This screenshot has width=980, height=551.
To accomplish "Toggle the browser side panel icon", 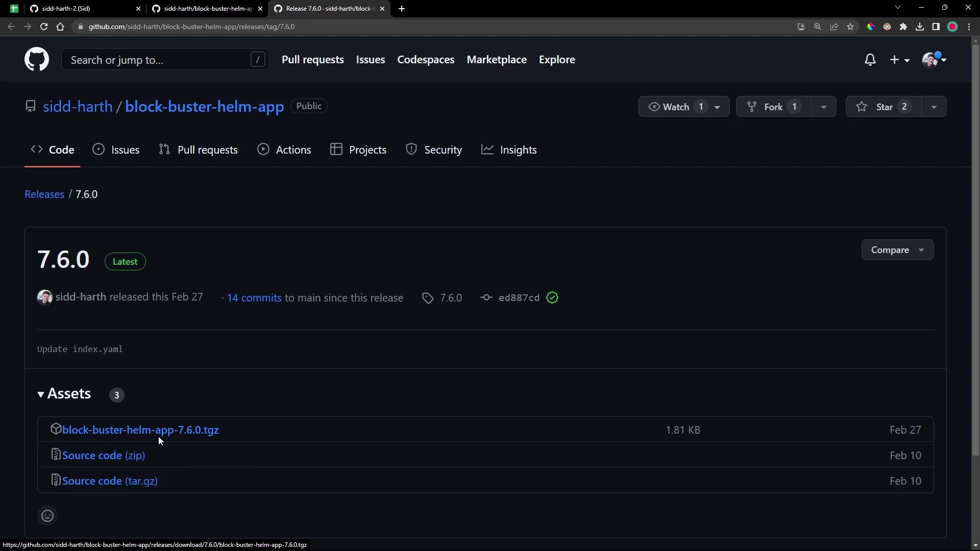I will click(x=936, y=27).
